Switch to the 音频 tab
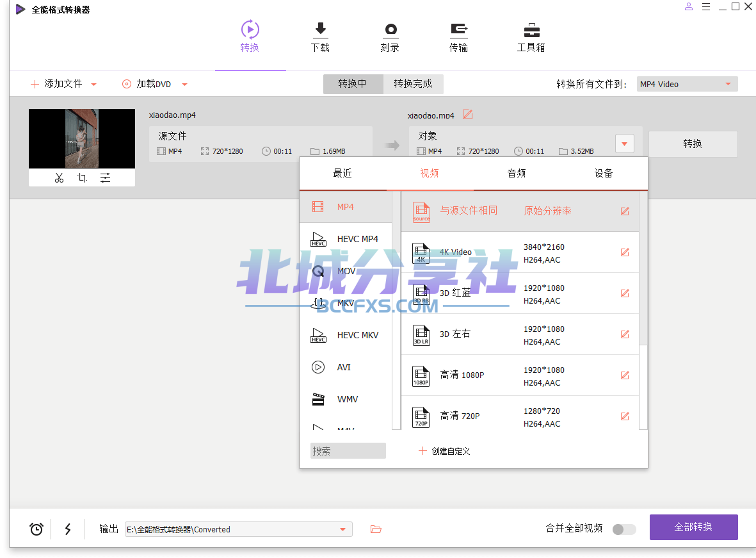The width and height of the screenshot is (756, 558). click(x=517, y=173)
